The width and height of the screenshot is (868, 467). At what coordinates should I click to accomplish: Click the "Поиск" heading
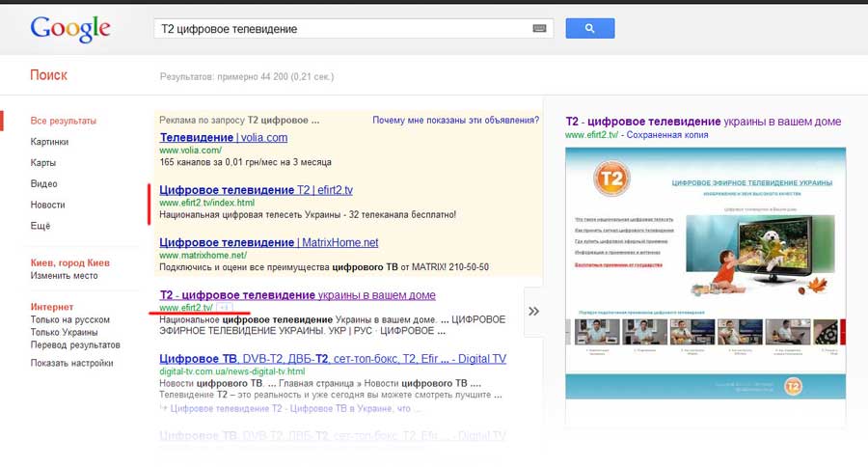click(49, 75)
